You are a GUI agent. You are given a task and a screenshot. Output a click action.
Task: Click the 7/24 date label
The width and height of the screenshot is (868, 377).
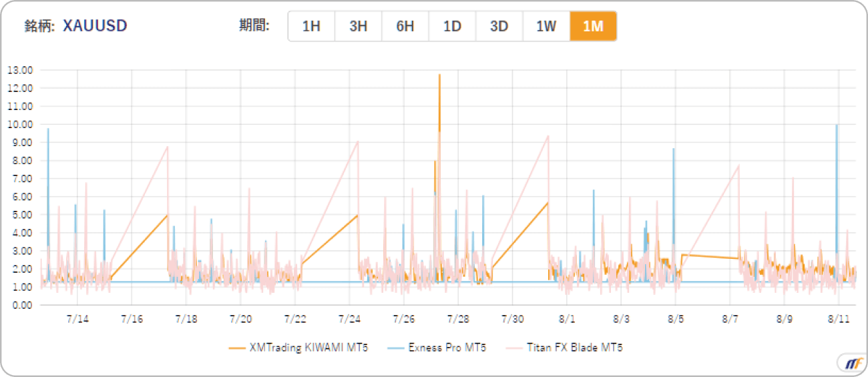coord(349,319)
